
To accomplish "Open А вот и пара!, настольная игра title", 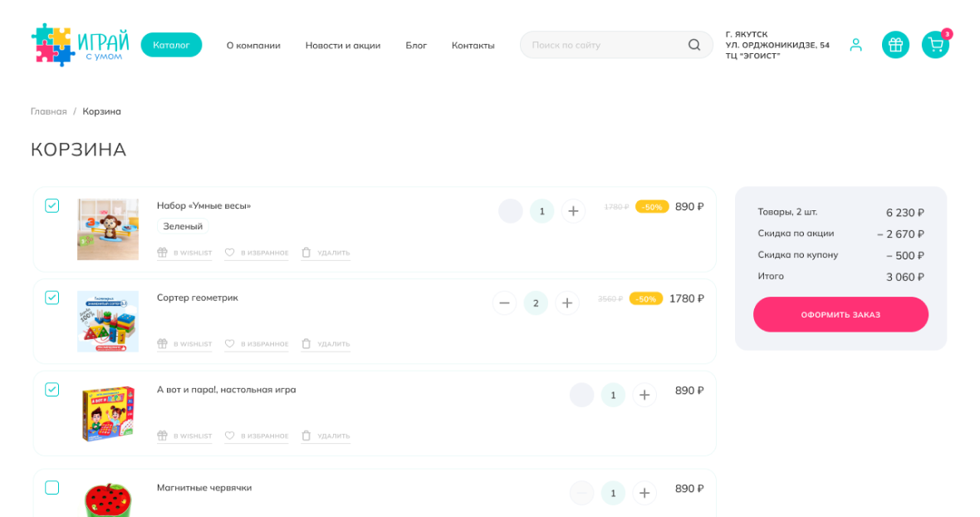I will pos(226,390).
